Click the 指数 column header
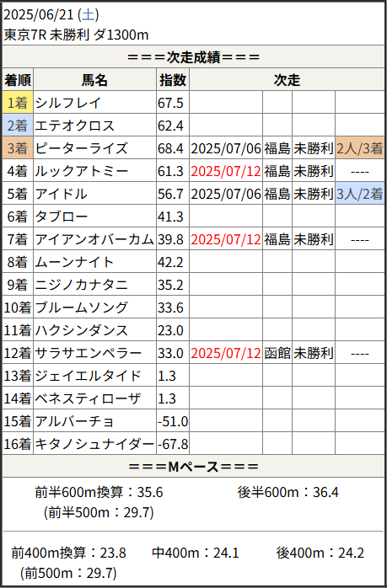The height and width of the screenshot is (588, 387). click(x=173, y=80)
